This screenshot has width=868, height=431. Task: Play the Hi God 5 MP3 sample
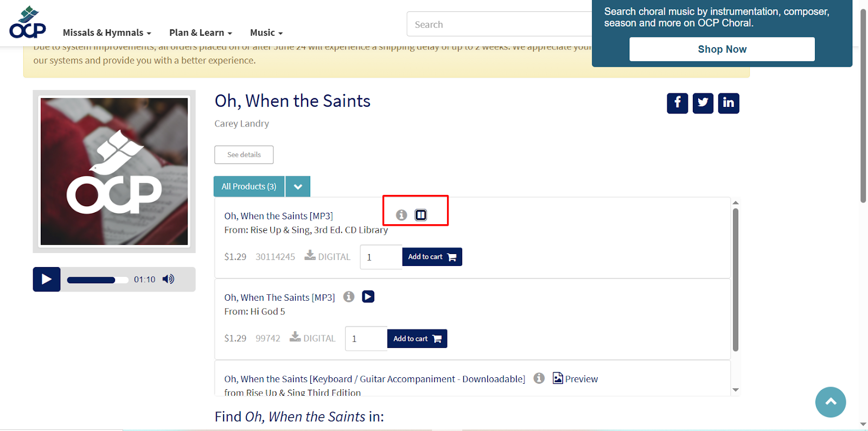click(x=368, y=296)
